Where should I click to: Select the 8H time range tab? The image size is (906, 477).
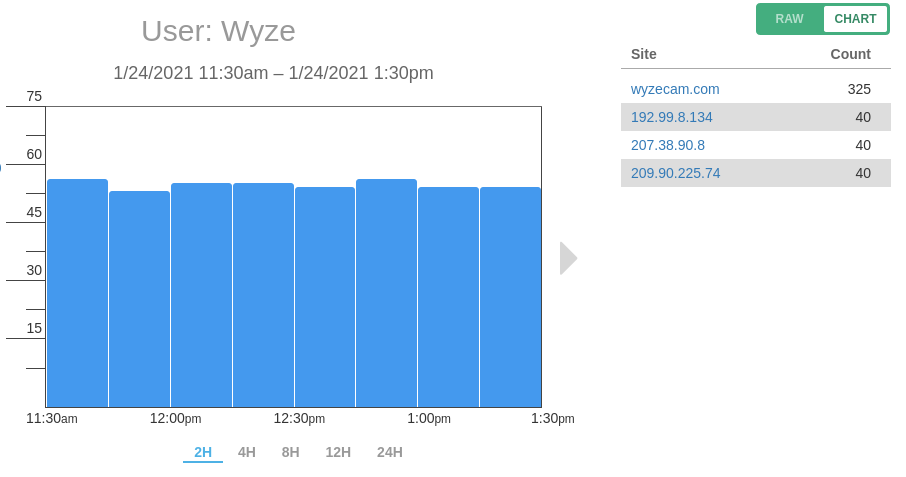tap(291, 452)
